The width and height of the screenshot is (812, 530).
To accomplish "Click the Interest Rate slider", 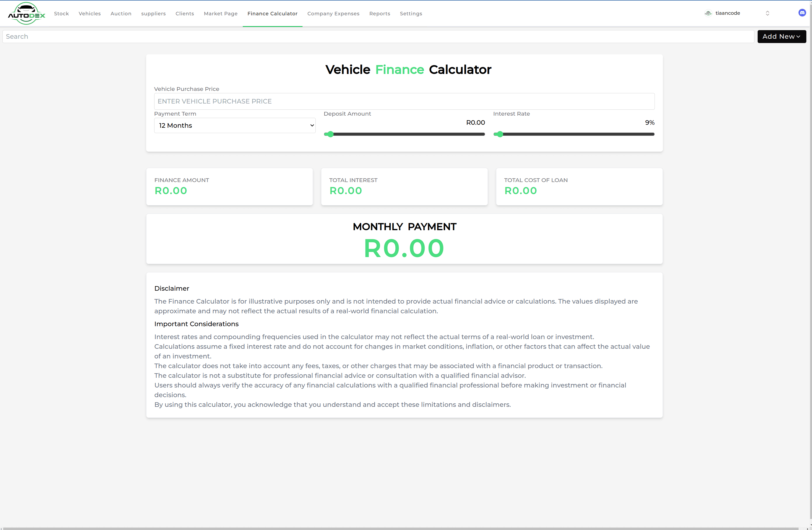I will [x=574, y=134].
